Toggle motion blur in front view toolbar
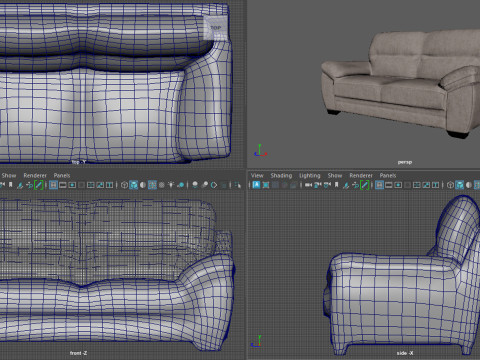The width and height of the screenshot is (480, 360). [205, 185]
